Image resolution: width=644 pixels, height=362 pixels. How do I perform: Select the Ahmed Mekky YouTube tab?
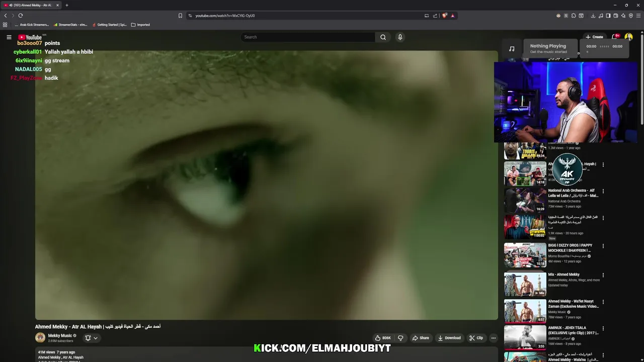[x=31, y=5]
